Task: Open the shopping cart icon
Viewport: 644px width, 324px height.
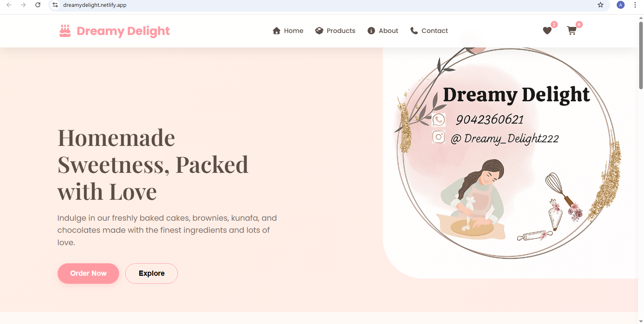Action: point(572,31)
